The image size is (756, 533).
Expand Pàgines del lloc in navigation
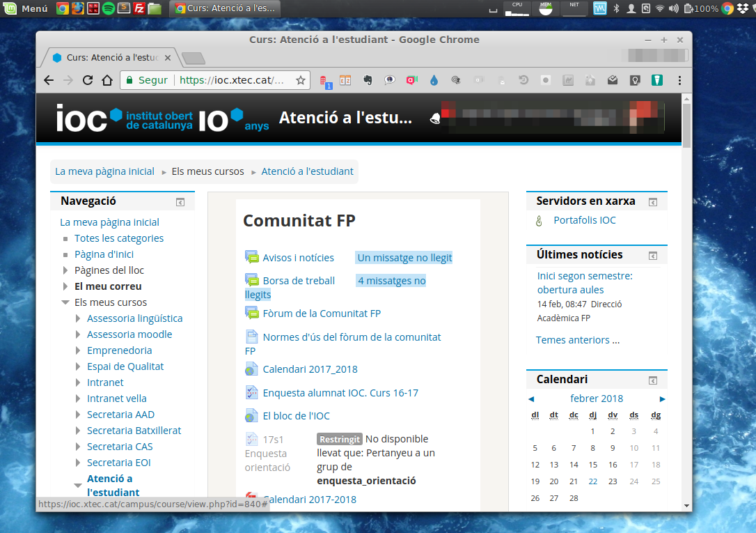point(65,270)
